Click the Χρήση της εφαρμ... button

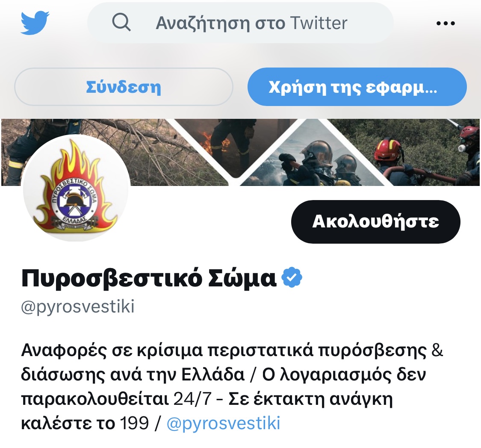pyautogui.click(x=357, y=87)
